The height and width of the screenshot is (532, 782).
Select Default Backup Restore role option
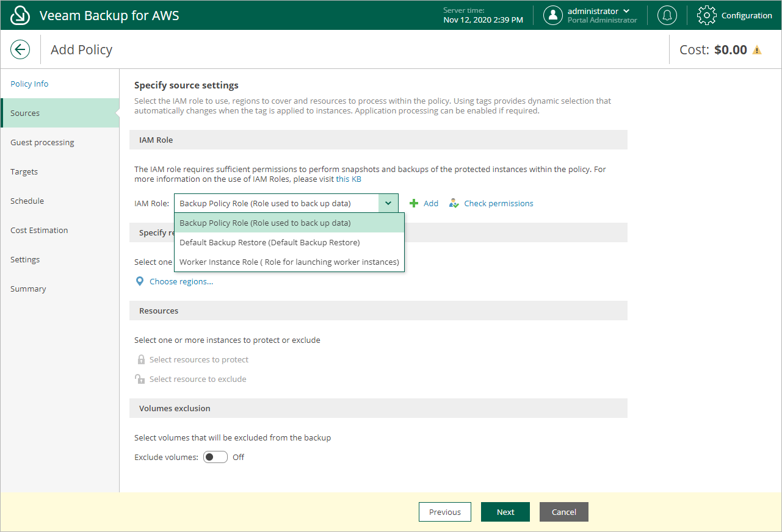(289, 242)
